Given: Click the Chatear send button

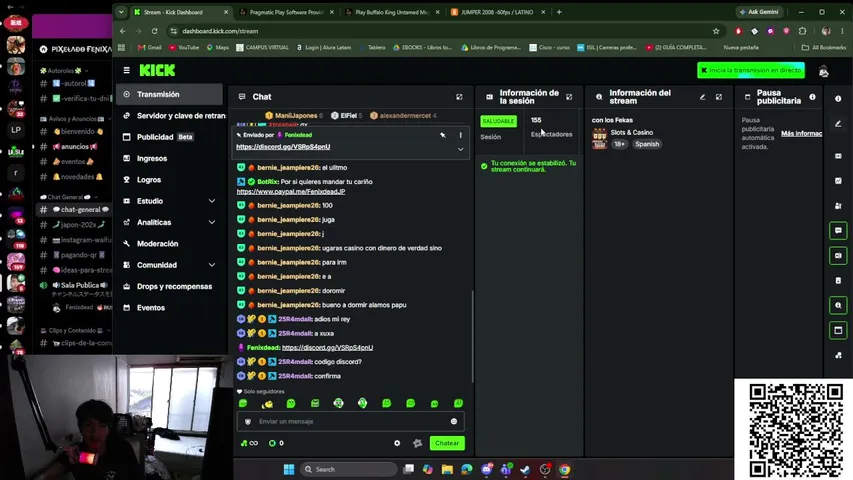Looking at the screenshot, I should (x=447, y=443).
